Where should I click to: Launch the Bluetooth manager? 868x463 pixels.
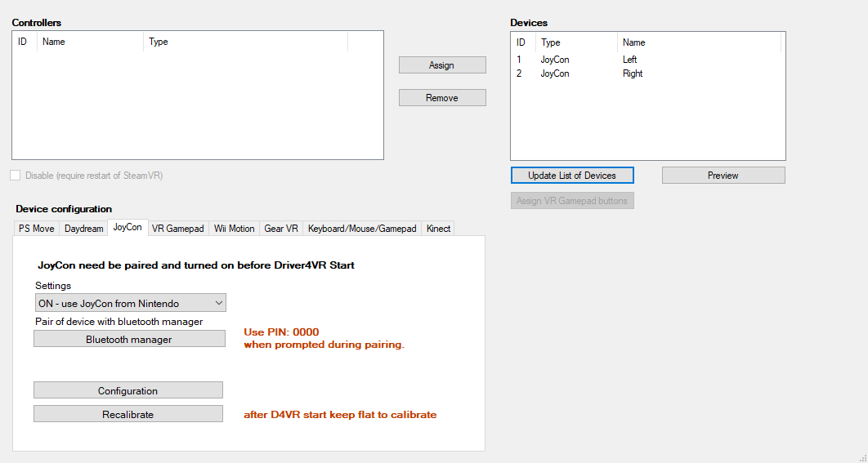point(129,340)
